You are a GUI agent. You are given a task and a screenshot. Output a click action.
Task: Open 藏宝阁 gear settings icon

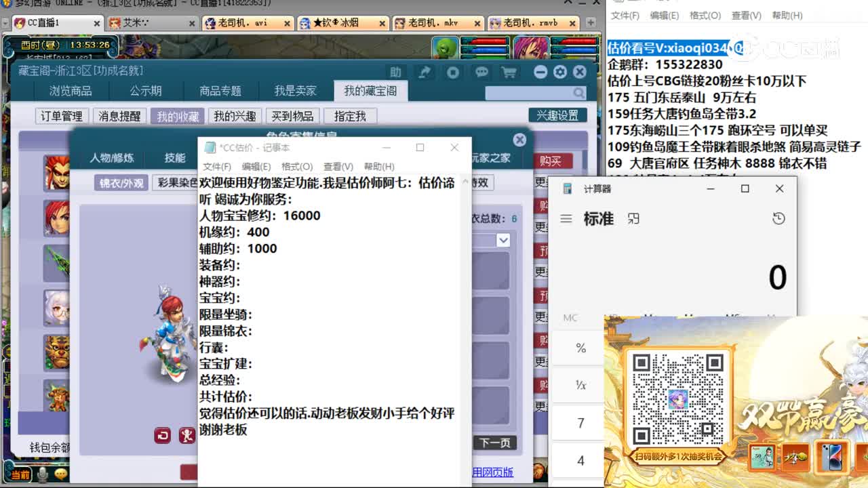pyautogui.click(x=559, y=72)
